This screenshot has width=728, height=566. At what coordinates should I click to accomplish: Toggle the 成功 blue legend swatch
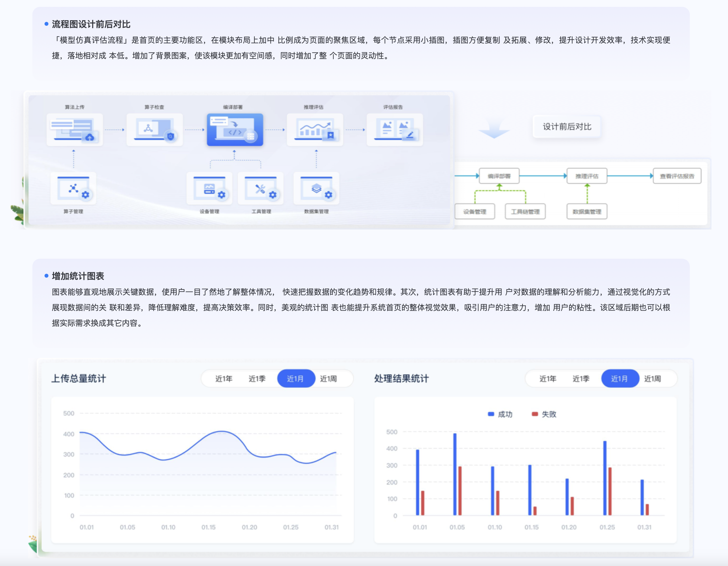pos(491,414)
